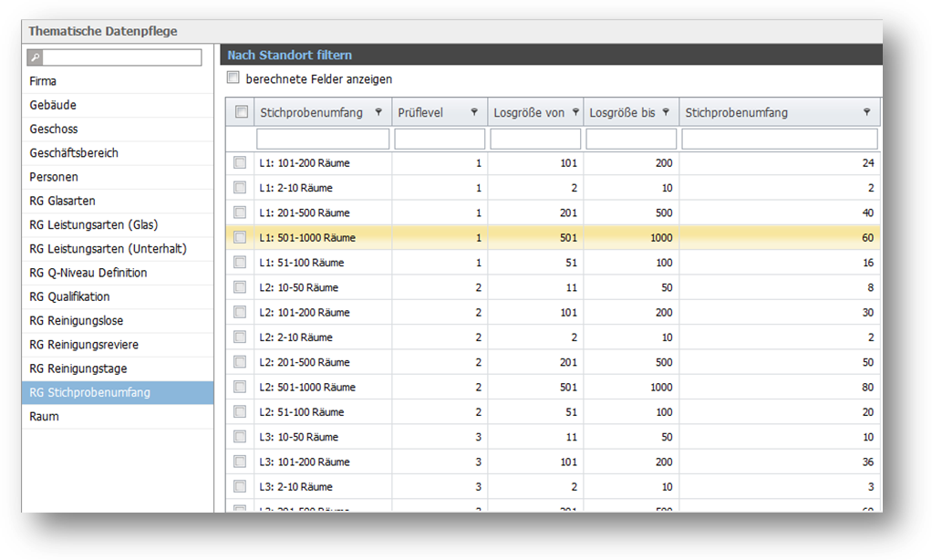The width and height of the screenshot is (932, 560).
Task: Click 'Thematische Datenpflege' title text
Action: tap(103, 31)
